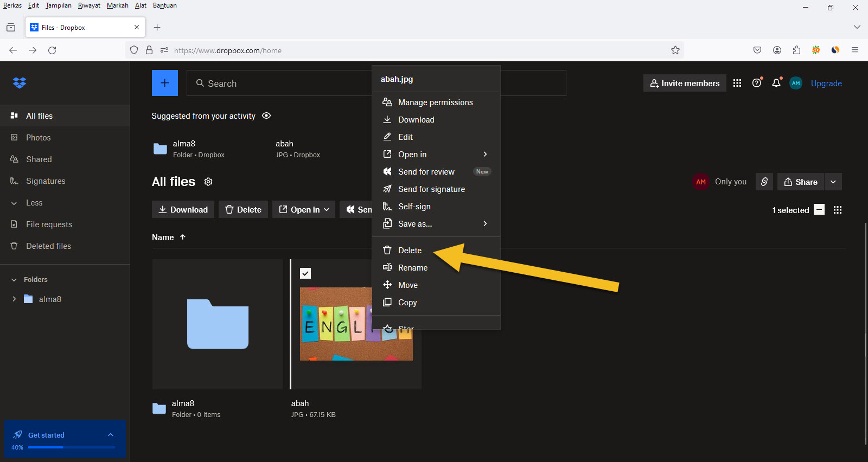Viewport: 868px width, 462px height.
Task: Switch to grid view layout icon
Action: coord(838,210)
